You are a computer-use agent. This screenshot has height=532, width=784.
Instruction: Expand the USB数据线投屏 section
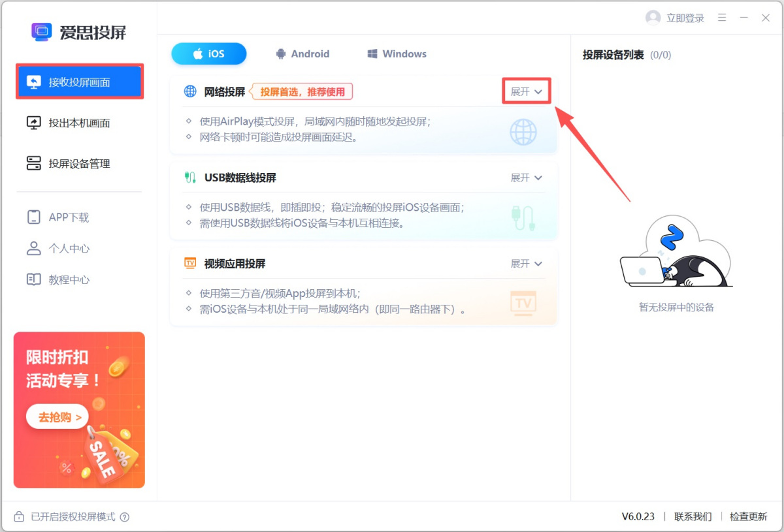coord(526,178)
